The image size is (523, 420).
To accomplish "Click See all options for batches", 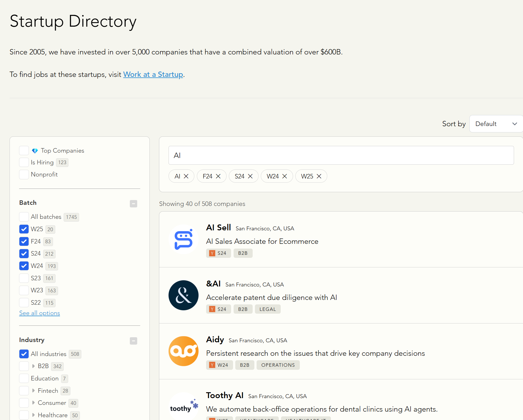I will pos(40,313).
